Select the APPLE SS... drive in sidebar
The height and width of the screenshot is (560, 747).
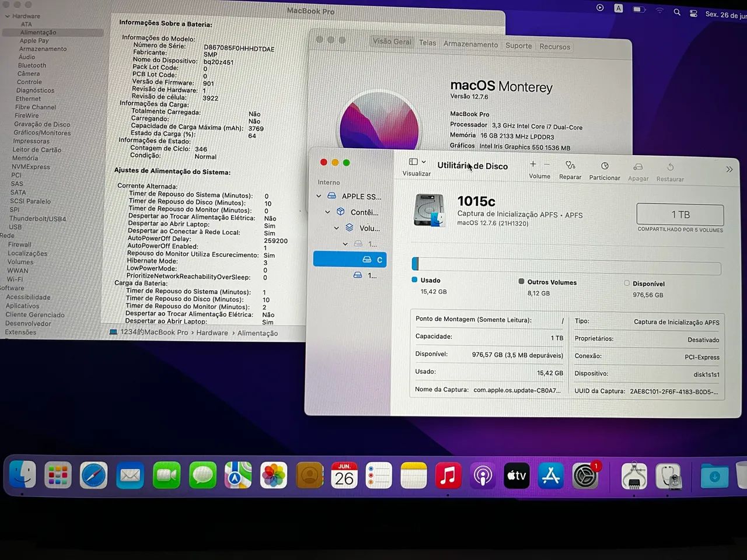click(354, 196)
